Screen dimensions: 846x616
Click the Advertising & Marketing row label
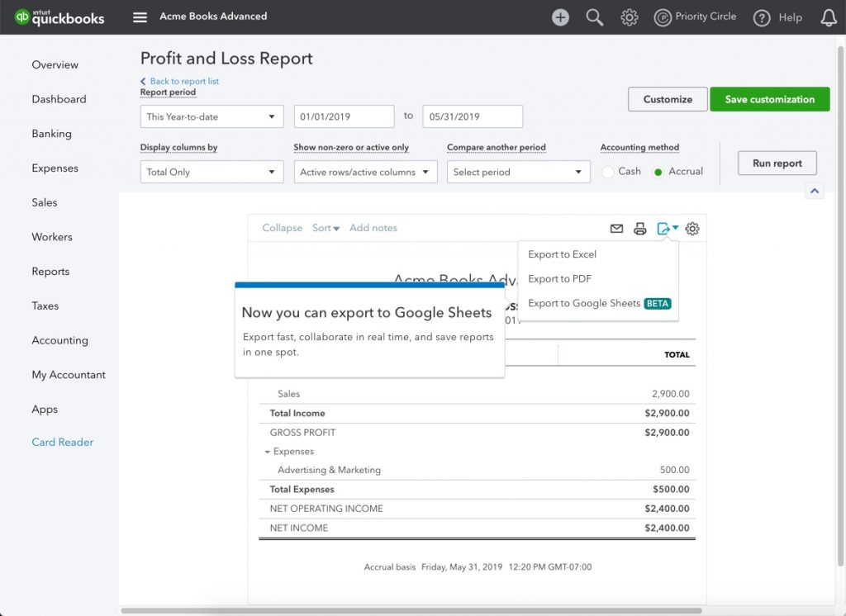[x=329, y=471]
